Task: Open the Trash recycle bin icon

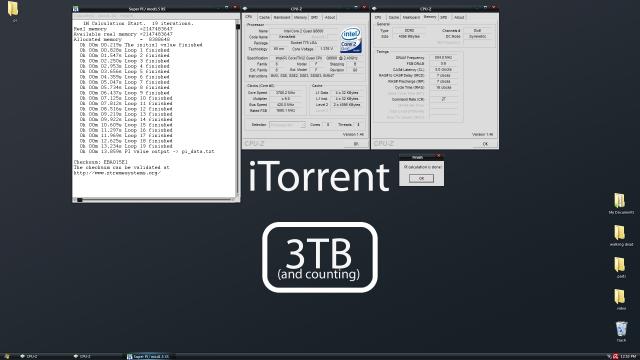Action: pyautogui.click(x=621, y=329)
